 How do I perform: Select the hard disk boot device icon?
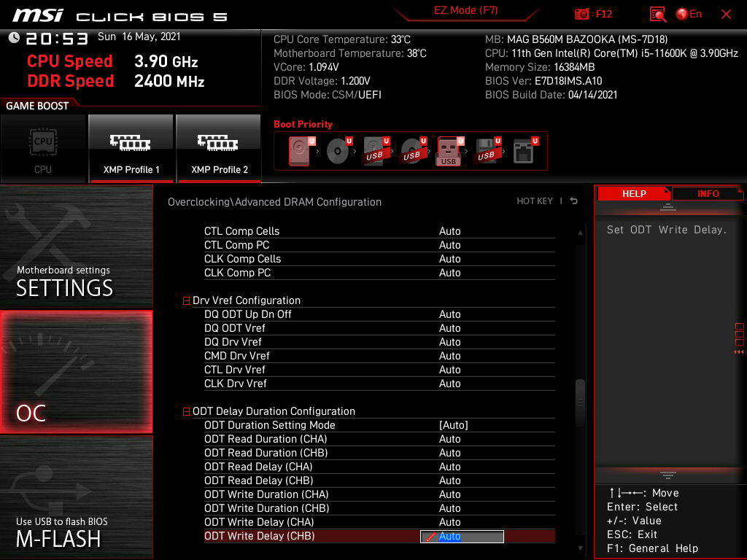tap(301, 151)
